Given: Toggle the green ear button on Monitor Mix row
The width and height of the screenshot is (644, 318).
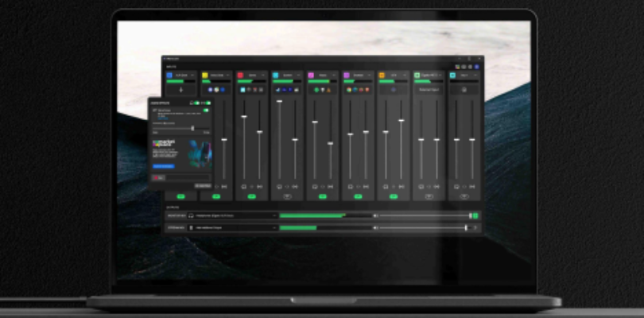Looking at the screenshot, I should pyautogui.click(x=475, y=215).
